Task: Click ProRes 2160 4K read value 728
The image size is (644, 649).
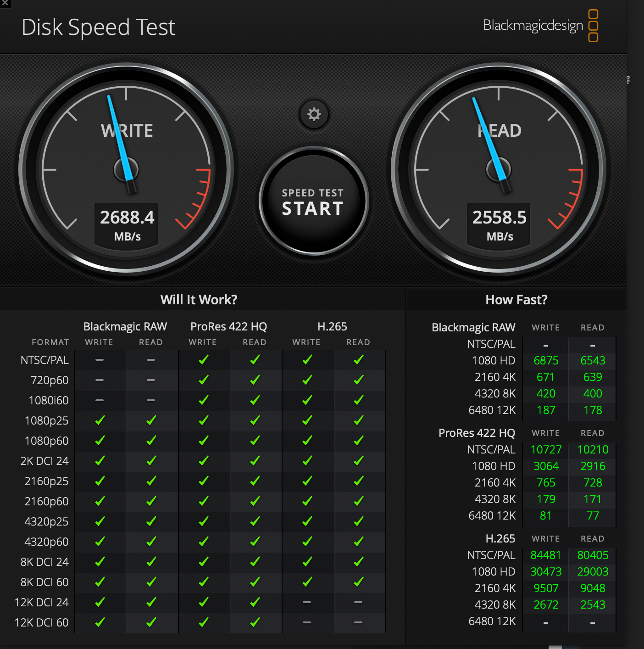Action: point(593,483)
